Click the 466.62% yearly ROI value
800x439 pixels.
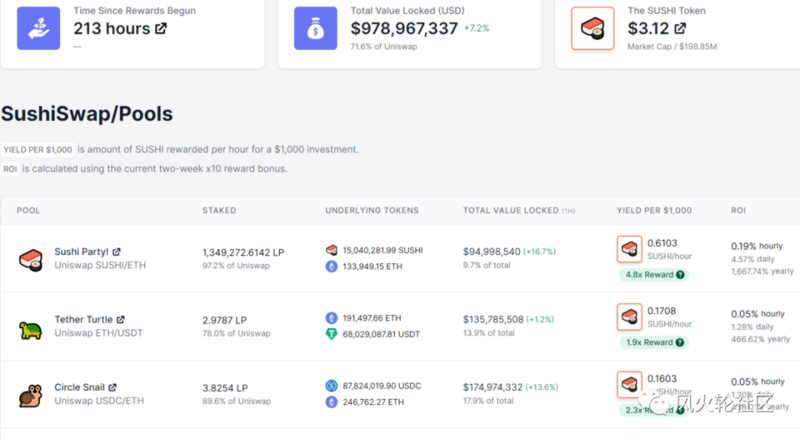click(x=760, y=339)
